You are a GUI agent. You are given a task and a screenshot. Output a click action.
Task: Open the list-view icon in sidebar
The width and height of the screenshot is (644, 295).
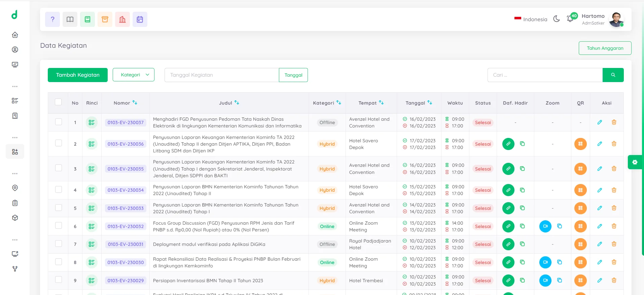pos(15,101)
